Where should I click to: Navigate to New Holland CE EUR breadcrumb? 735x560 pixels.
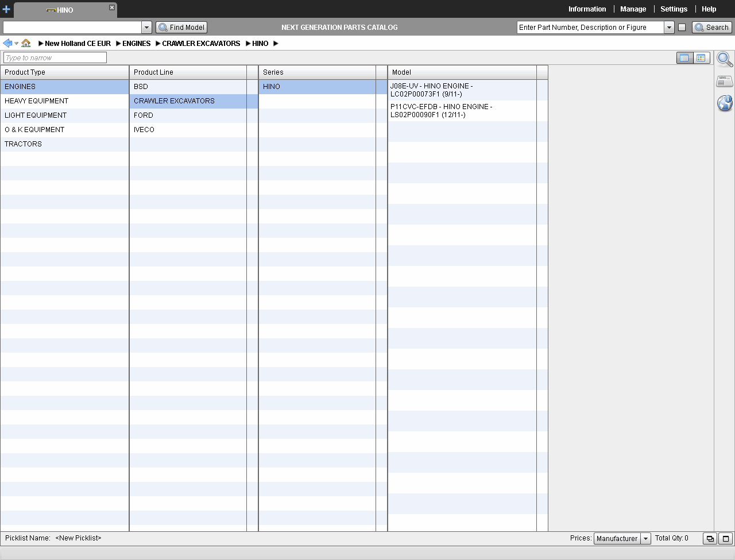pos(78,44)
